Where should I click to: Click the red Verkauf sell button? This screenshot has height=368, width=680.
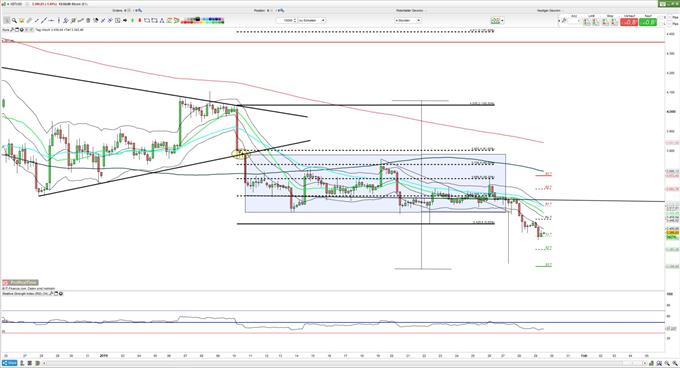[629, 21]
